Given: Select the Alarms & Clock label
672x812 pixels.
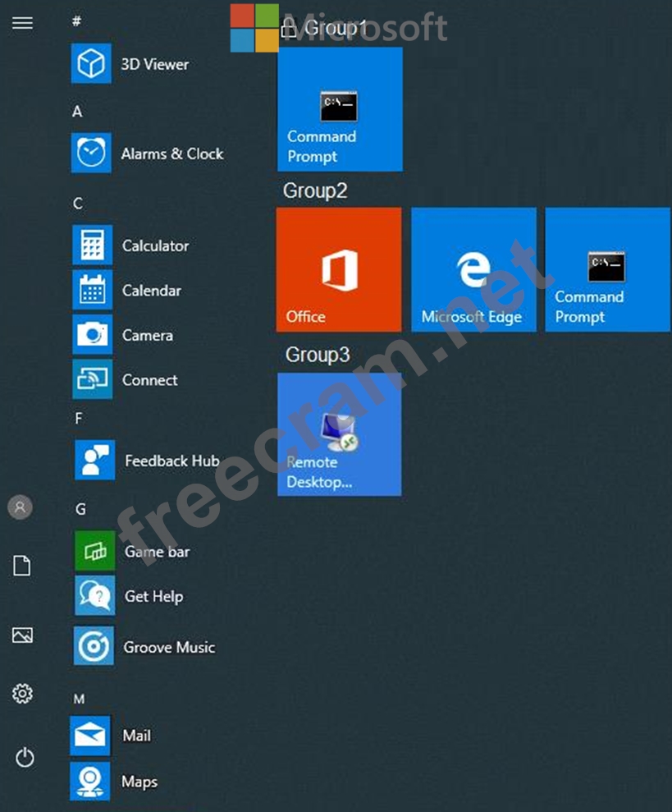Looking at the screenshot, I should (172, 154).
